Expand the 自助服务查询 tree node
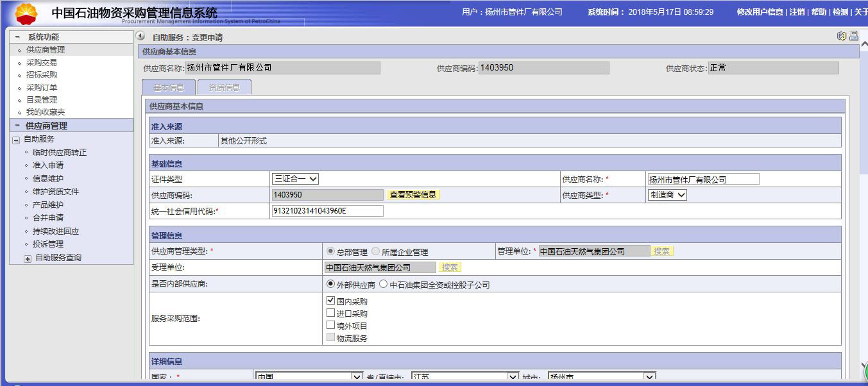Image resolution: width=868 pixels, height=386 pixels. coord(28,258)
